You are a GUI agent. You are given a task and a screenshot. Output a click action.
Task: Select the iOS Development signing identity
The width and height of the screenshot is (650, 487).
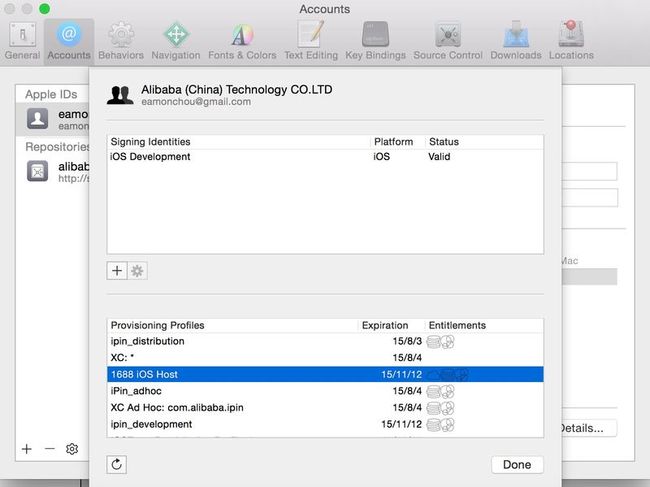(x=325, y=157)
